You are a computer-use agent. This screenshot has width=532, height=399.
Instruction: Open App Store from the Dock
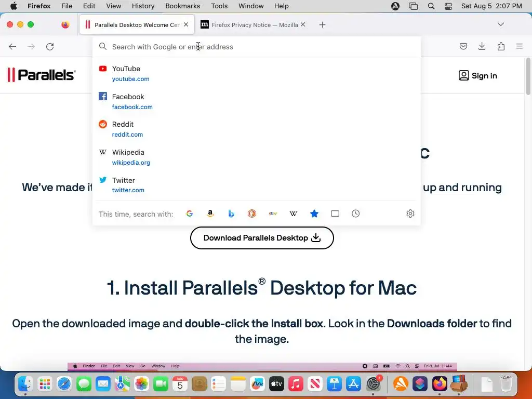coord(353,384)
